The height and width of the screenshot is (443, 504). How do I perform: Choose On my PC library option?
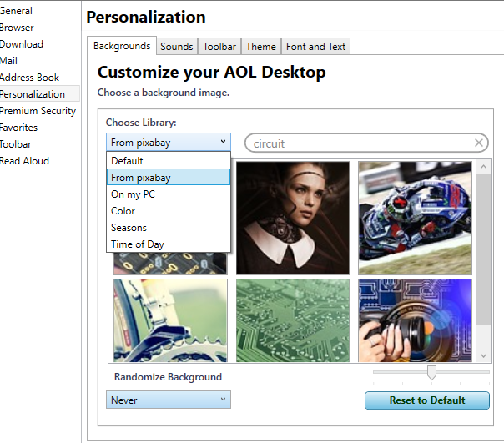(133, 194)
